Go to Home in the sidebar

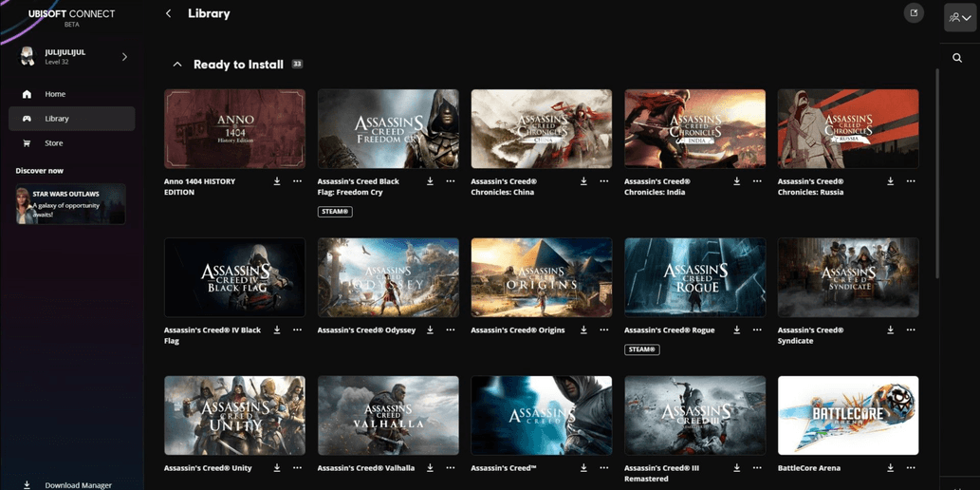pos(72,94)
